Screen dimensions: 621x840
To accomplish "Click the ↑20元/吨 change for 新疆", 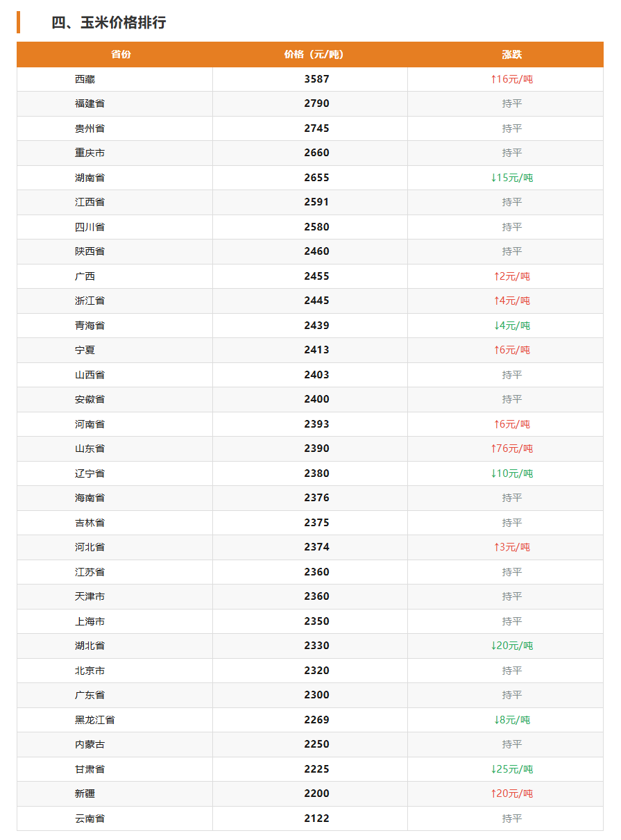I will [x=512, y=793].
